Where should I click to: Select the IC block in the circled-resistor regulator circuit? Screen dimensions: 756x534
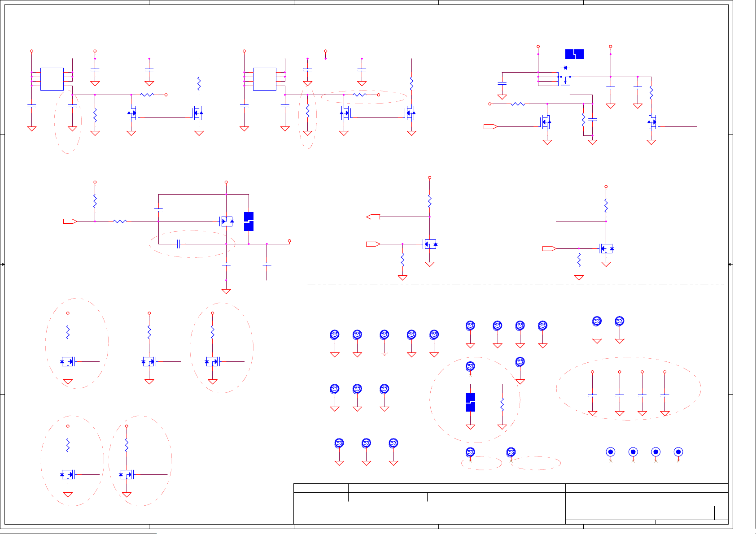(x=265, y=79)
